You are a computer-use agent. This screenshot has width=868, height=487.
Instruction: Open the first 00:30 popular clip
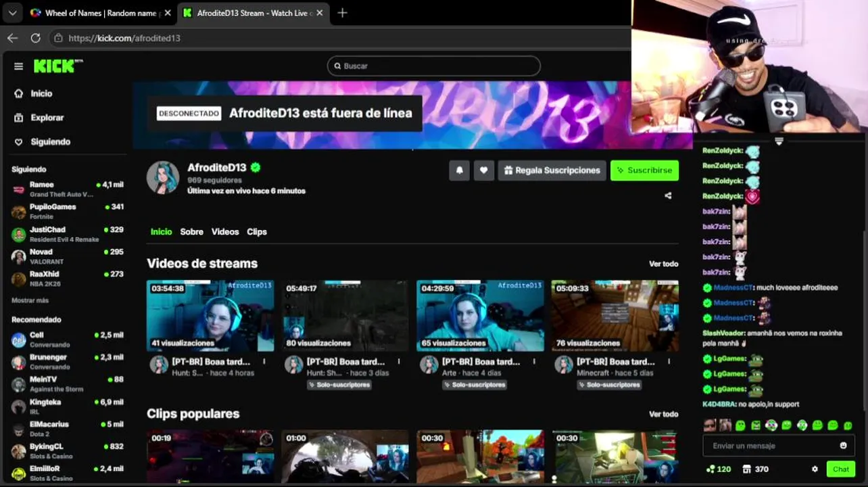click(480, 457)
